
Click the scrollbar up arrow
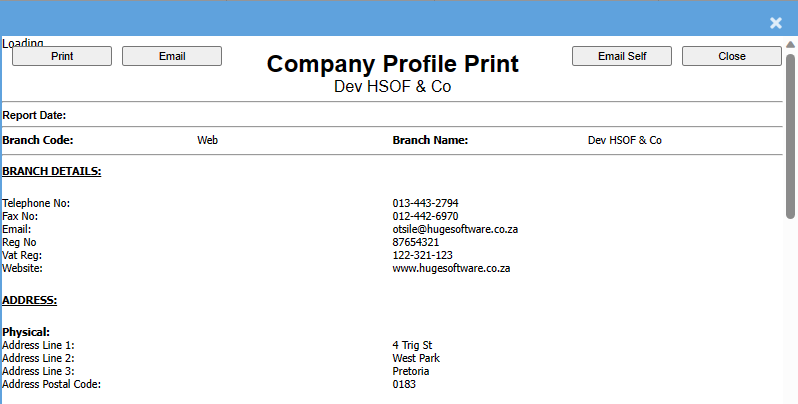[790, 45]
